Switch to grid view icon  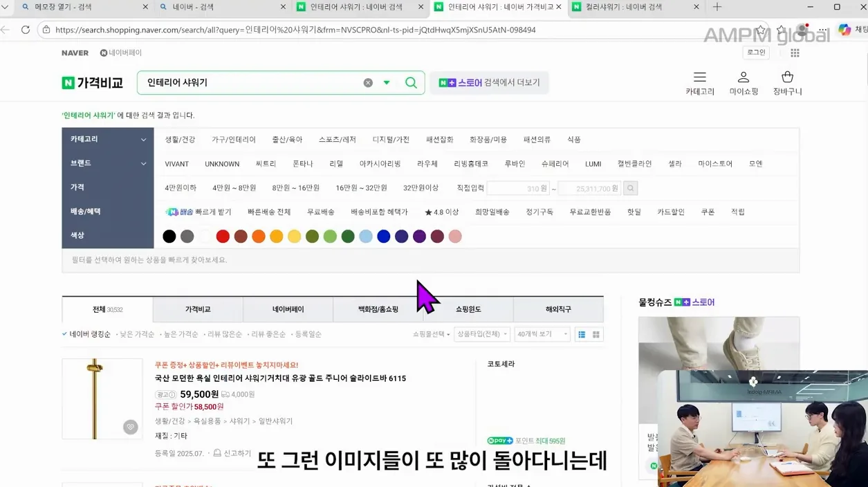[x=596, y=335]
